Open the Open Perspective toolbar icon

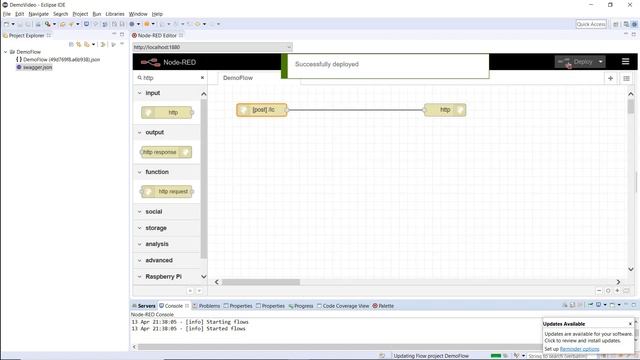point(616,24)
